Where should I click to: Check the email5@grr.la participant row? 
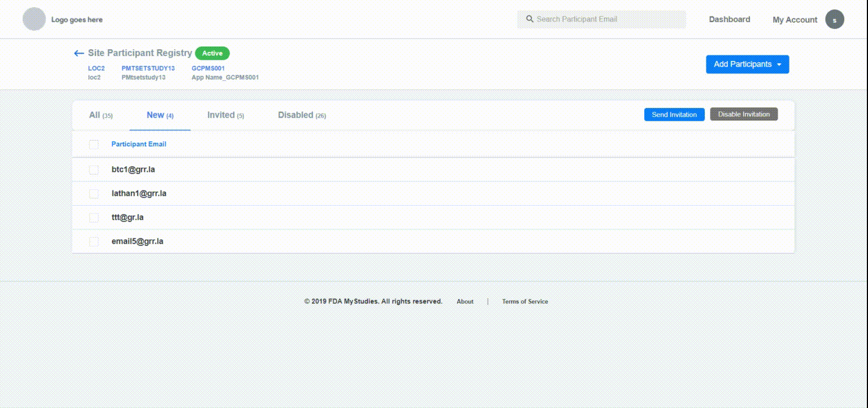tap(94, 241)
